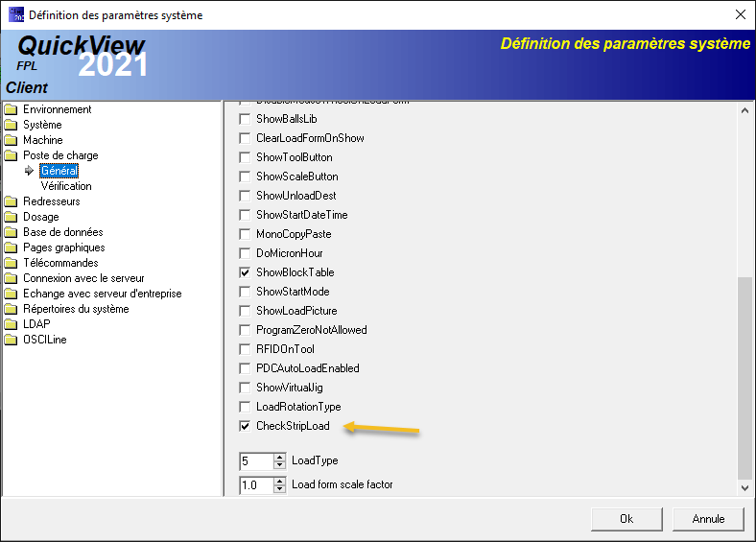This screenshot has width=756, height=542.
Task: Enable the ProgramZeroNotAllowed checkbox
Action: [245, 330]
